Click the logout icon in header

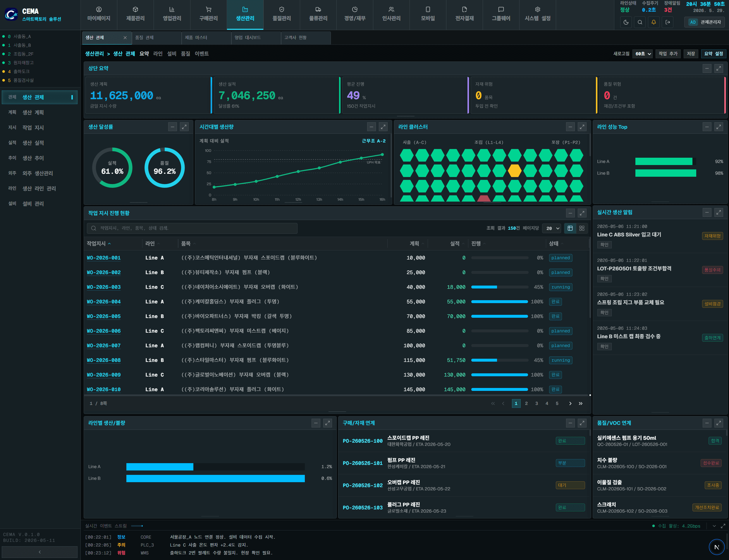(667, 22)
